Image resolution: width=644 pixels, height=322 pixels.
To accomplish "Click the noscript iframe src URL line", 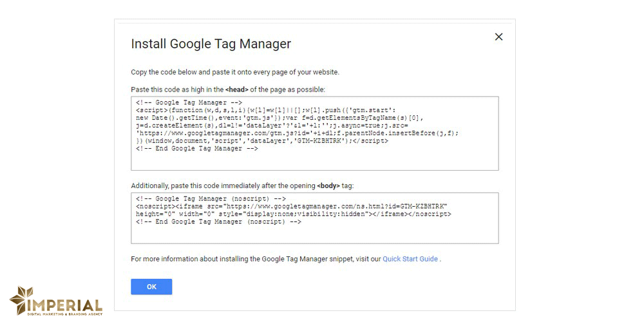I will pyautogui.click(x=291, y=206).
